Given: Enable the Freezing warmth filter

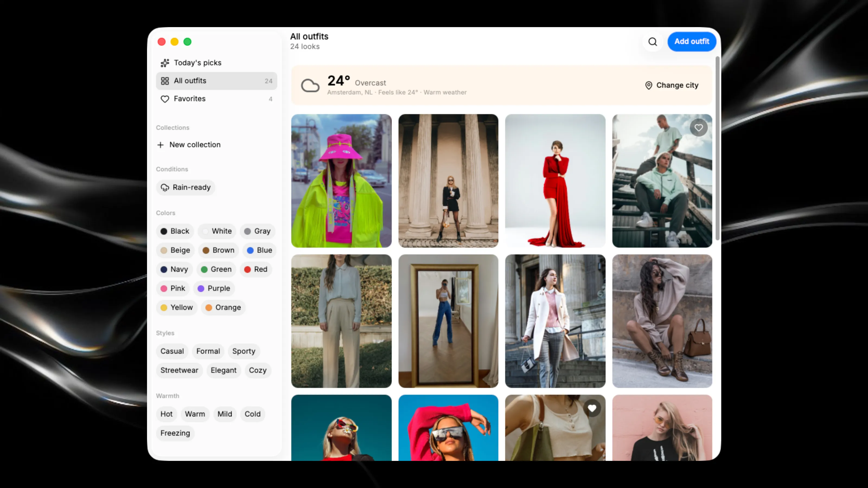Looking at the screenshot, I should click(175, 433).
